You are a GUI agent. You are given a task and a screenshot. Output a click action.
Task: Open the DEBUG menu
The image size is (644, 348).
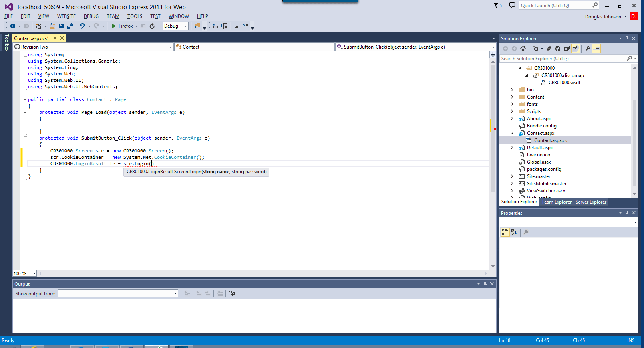click(91, 16)
